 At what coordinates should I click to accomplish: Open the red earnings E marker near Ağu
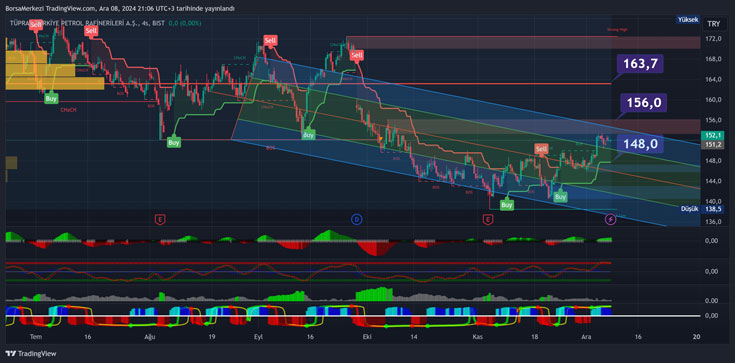(x=161, y=219)
